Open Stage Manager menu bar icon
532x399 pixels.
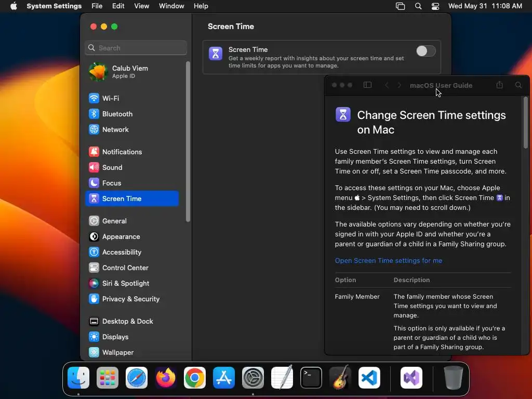(x=401, y=6)
